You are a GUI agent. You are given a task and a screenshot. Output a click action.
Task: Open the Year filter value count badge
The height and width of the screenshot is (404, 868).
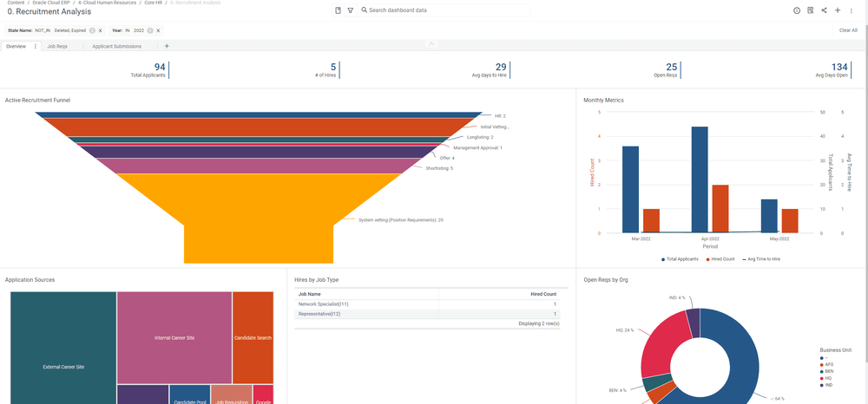pyautogui.click(x=150, y=31)
